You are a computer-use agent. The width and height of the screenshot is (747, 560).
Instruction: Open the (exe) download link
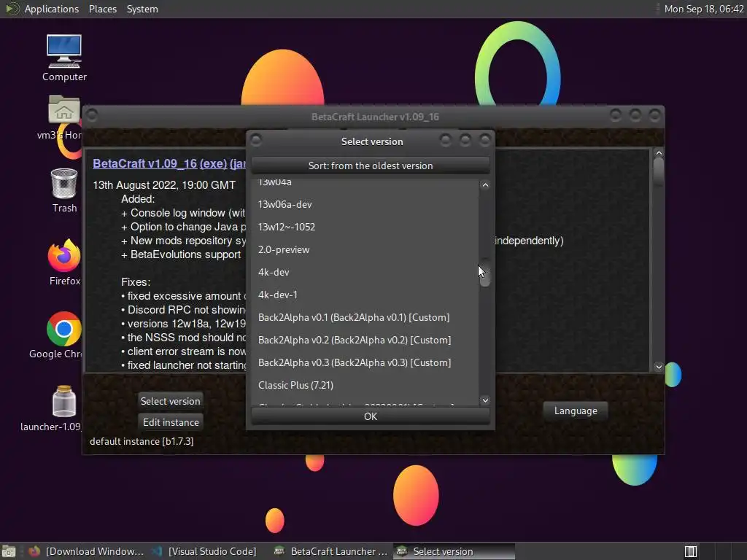click(213, 163)
